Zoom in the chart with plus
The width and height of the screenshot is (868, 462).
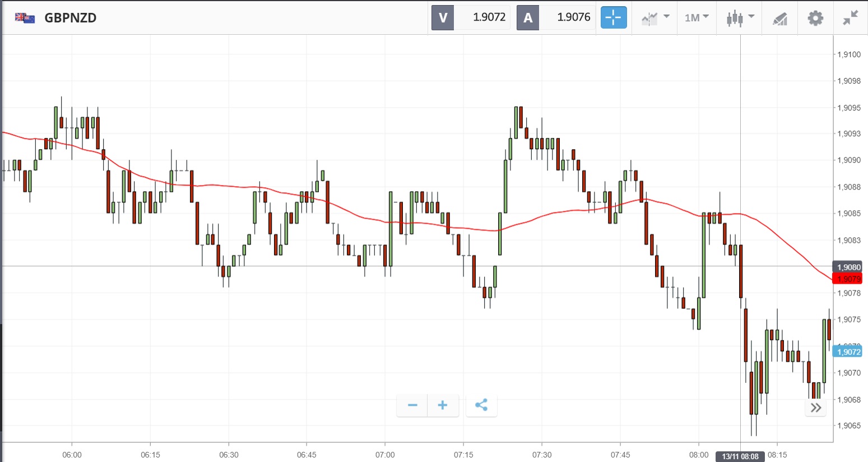point(443,405)
